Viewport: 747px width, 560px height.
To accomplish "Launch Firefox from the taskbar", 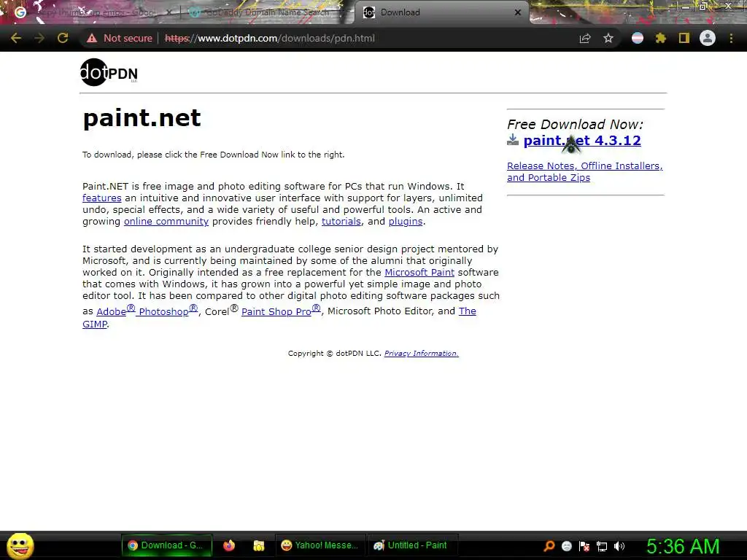I will coord(229,545).
